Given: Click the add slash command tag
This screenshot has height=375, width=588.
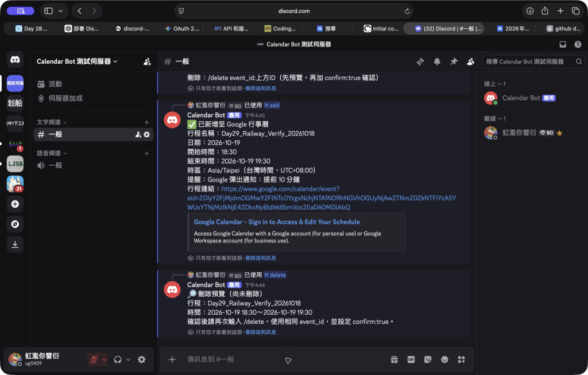Looking at the screenshot, I should pos(272,105).
